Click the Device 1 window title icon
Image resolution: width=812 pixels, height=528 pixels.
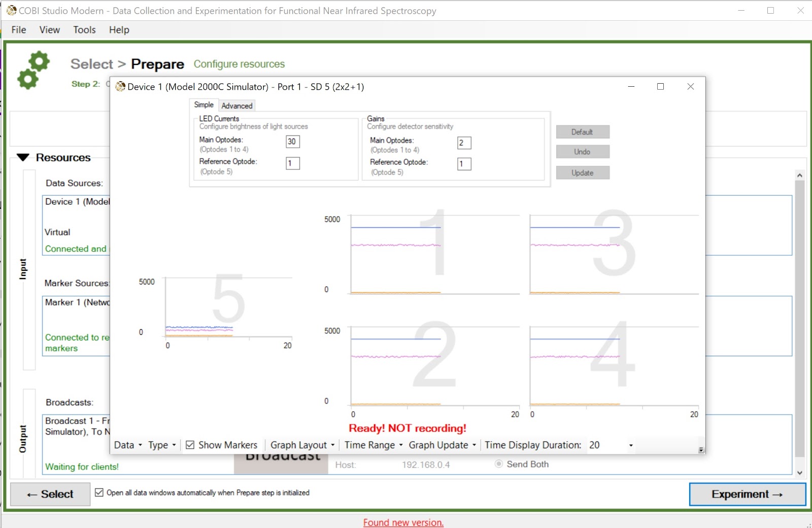click(120, 87)
